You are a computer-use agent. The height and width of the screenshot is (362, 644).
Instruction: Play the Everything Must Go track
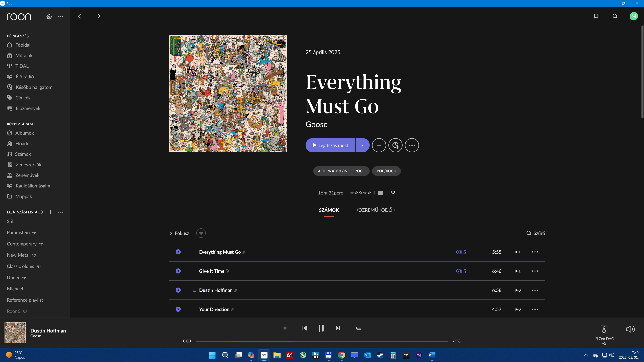point(178,252)
